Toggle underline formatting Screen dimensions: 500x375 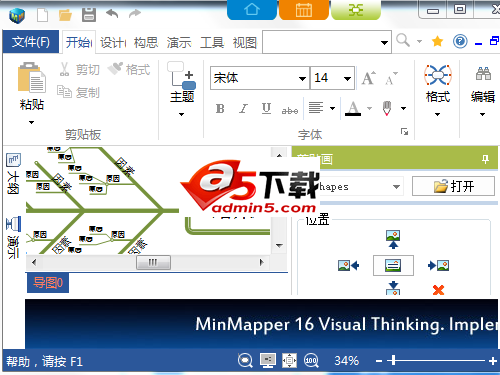point(266,109)
